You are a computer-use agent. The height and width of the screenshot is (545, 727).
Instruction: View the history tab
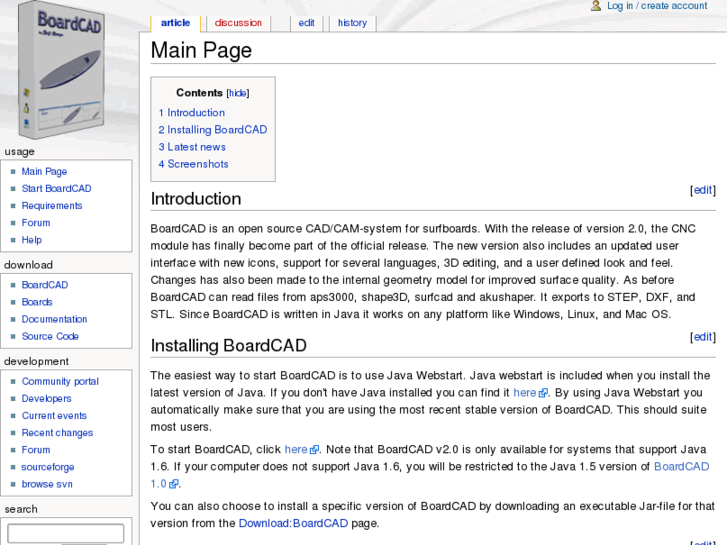pos(352,23)
